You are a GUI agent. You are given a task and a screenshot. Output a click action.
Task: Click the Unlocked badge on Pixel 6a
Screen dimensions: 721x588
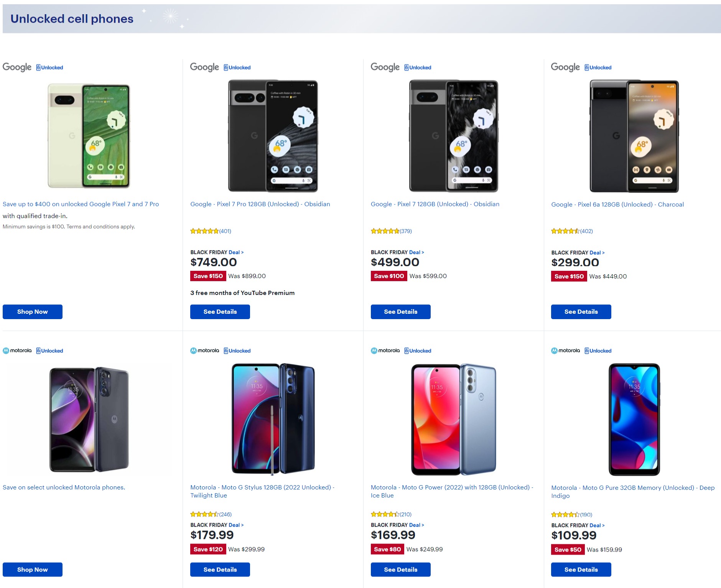598,68
